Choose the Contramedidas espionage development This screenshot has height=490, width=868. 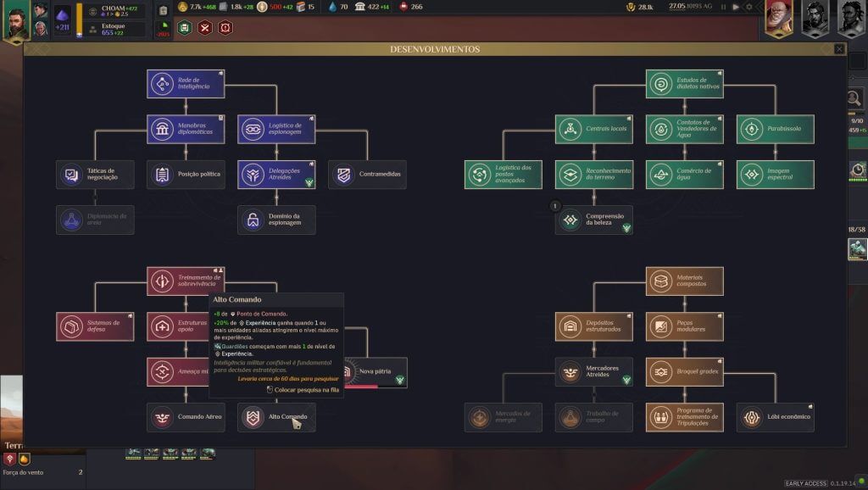click(x=367, y=175)
